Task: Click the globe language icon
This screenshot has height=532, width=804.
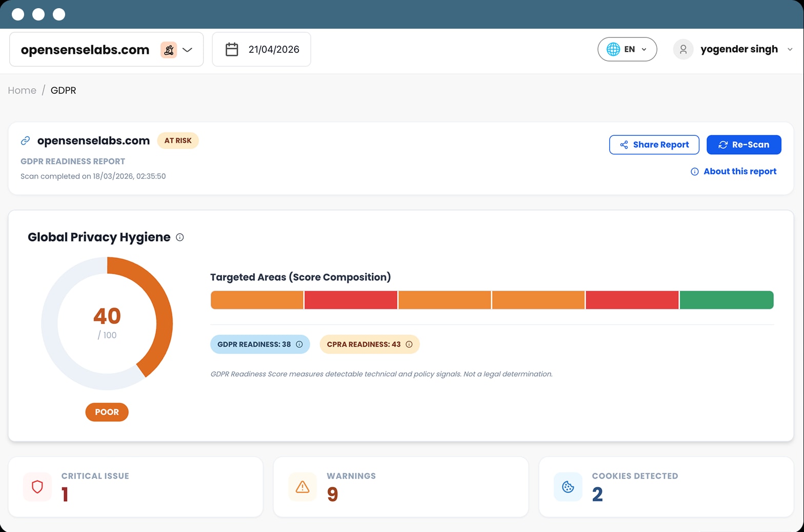Action: (613, 49)
